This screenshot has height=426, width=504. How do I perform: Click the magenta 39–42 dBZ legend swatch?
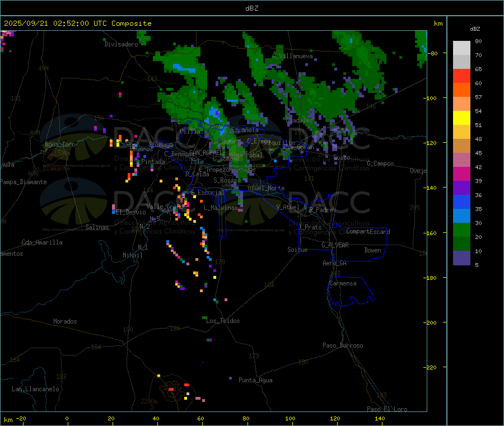(461, 174)
